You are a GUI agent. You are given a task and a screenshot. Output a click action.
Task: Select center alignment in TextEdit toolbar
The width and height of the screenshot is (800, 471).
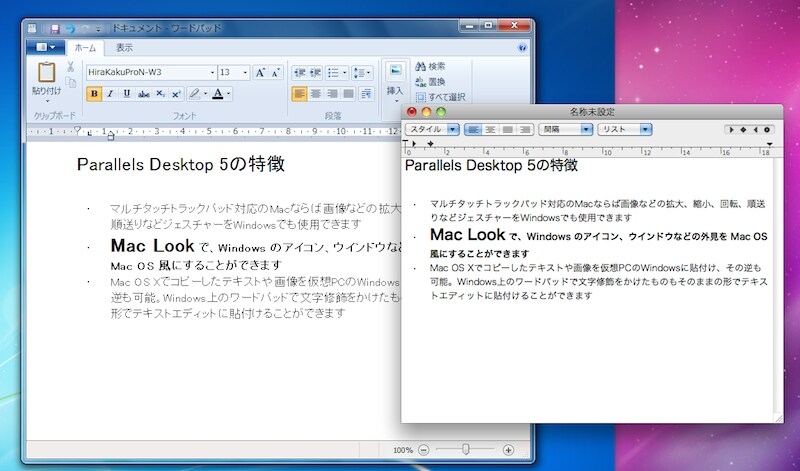[x=490, y=130]
